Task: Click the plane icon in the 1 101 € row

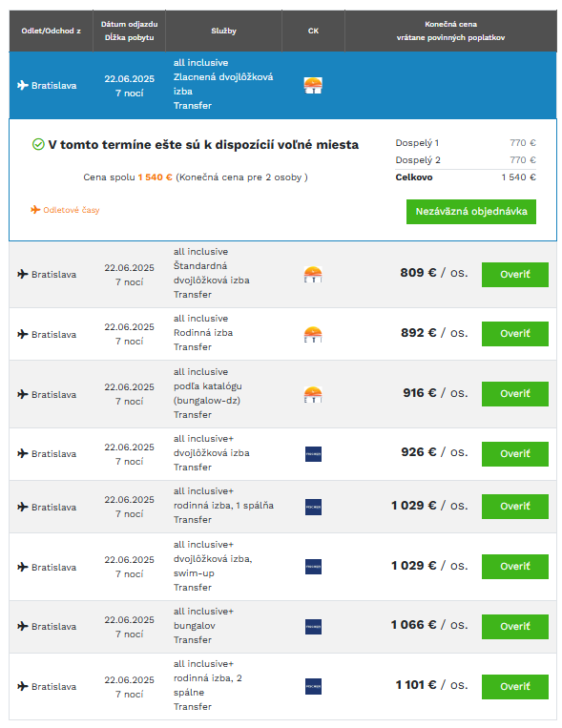Action: (x=23, y=686)
